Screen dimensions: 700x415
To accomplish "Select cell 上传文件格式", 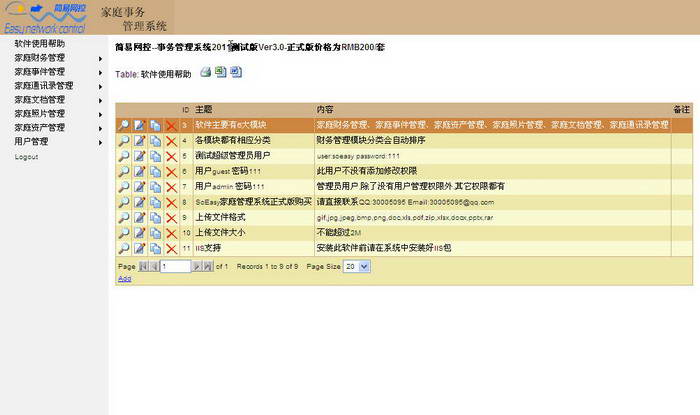I will pyautogui.click(x=221, y=217).
